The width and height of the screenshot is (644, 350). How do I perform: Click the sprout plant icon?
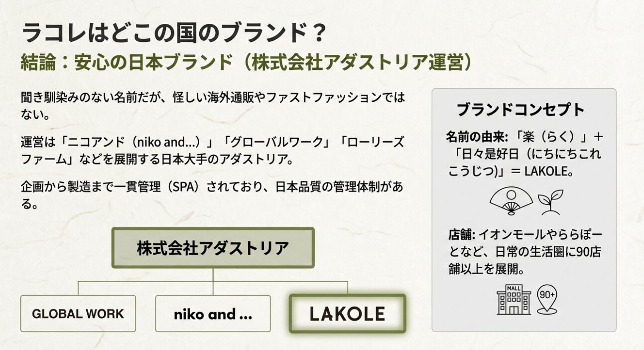click(x=550, y=202)
